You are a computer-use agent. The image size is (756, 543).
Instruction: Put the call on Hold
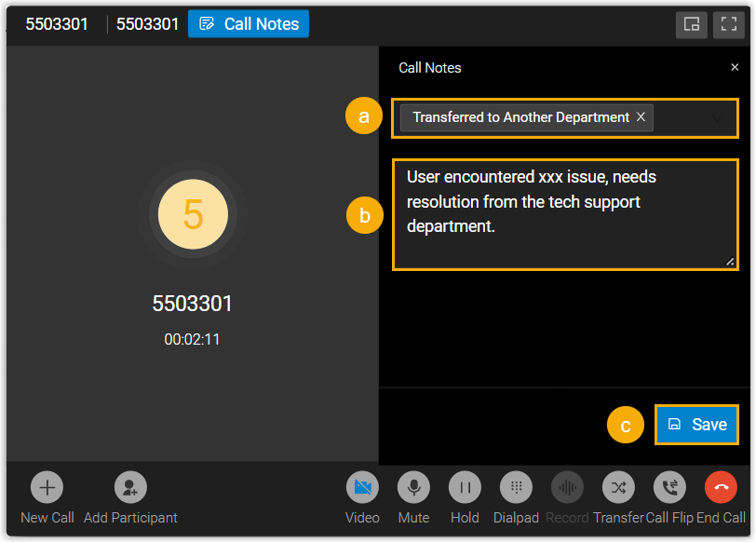tap(465, 487)
